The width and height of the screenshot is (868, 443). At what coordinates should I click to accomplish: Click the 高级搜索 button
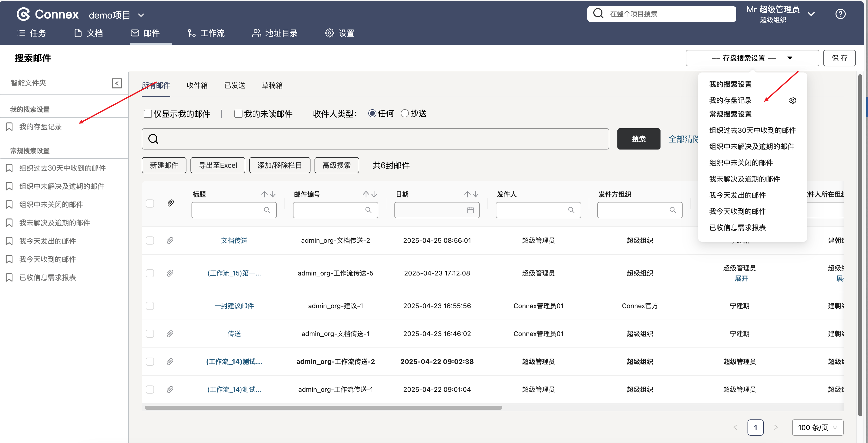(336, 165)
